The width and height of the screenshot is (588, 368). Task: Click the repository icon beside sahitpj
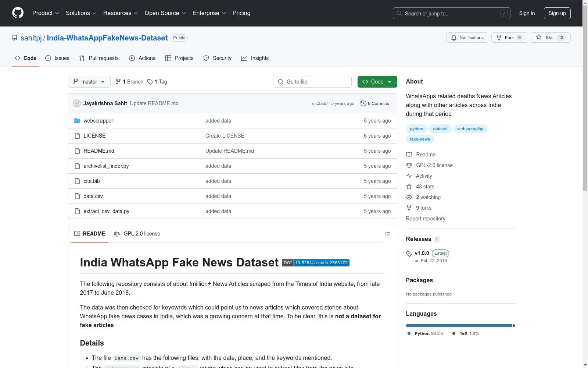pyautogui.click(x=15, y=38)
